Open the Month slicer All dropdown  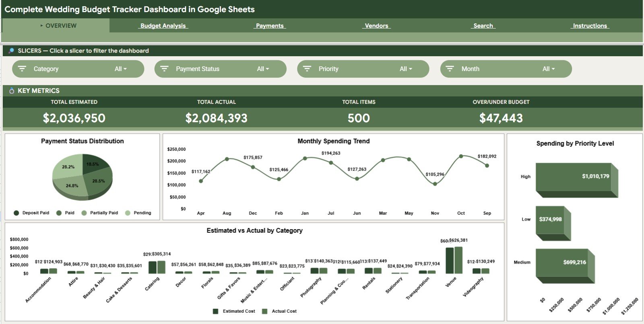point(549,69)
